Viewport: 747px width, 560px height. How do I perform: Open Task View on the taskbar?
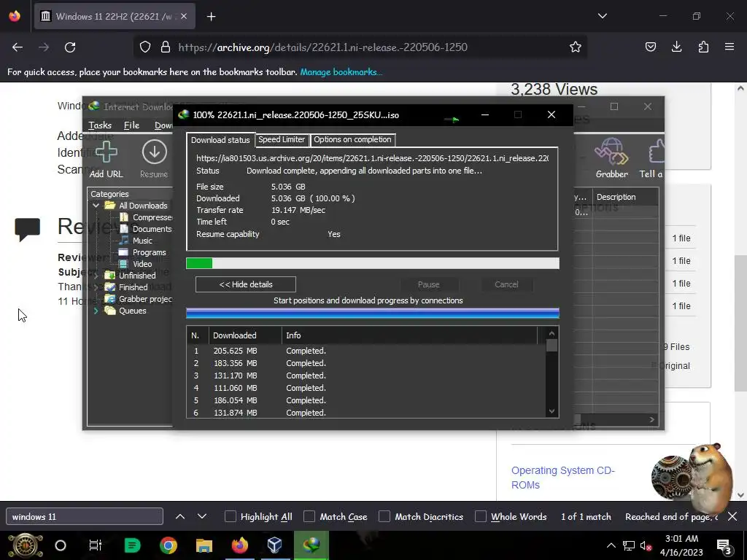[x=96, y=545]
